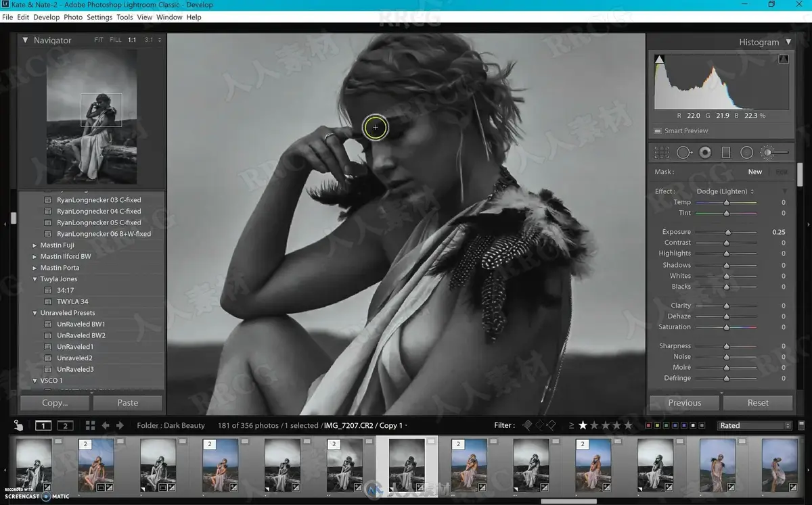Select the Adjustment Brush tool
Viewport: 812px width, 505px height.
775,153
